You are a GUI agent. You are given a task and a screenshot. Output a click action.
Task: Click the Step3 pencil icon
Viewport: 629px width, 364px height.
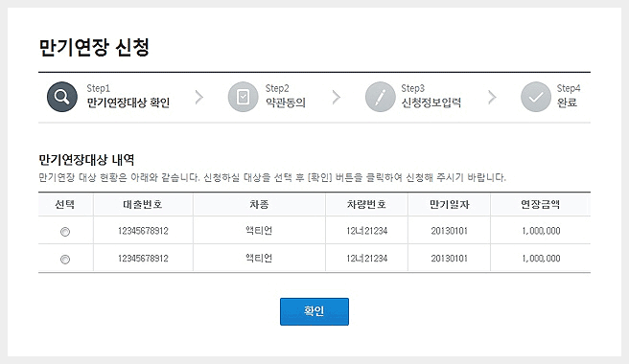(381, 97)
